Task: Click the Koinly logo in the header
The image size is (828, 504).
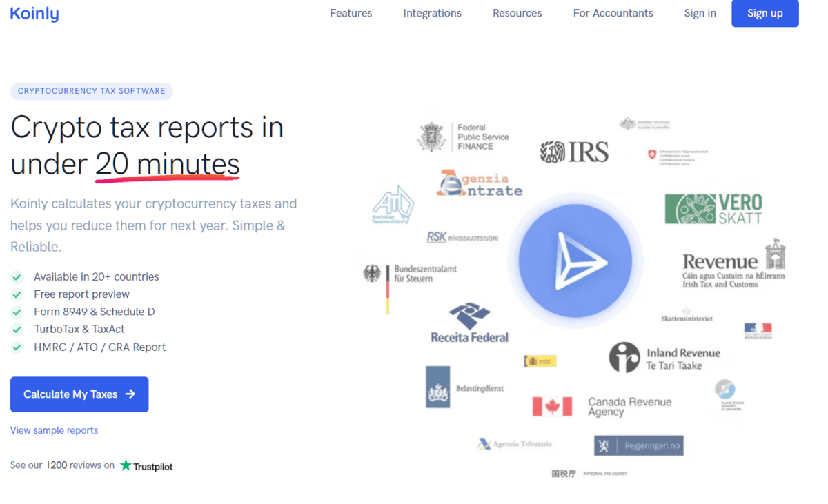Action: pos(34,13)
